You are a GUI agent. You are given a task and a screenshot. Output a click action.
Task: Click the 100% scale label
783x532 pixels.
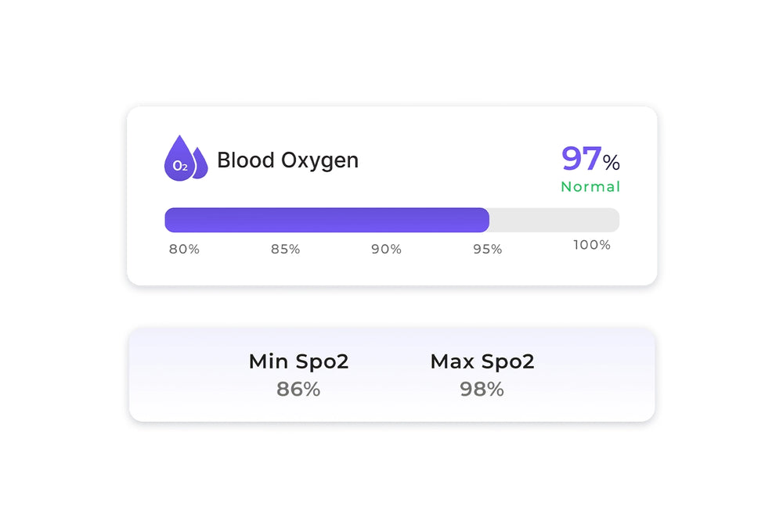click(x=592, y=245)
